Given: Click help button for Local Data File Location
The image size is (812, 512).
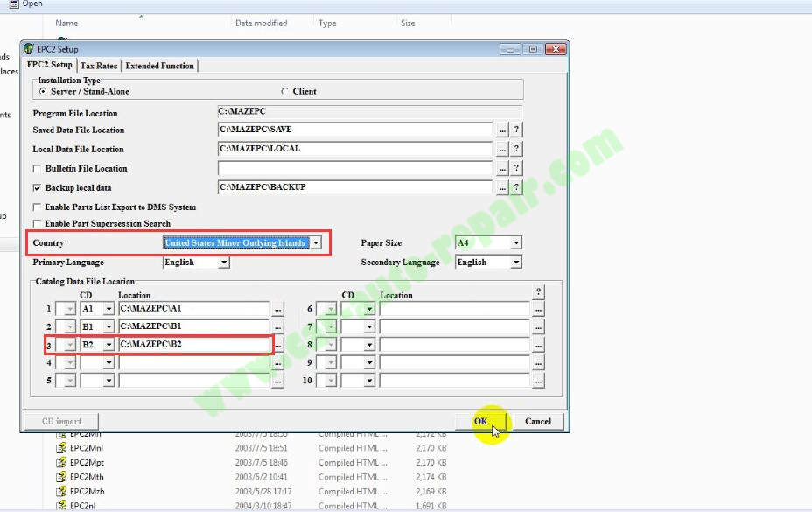Looking at the screenshot, I should point(516,149).
